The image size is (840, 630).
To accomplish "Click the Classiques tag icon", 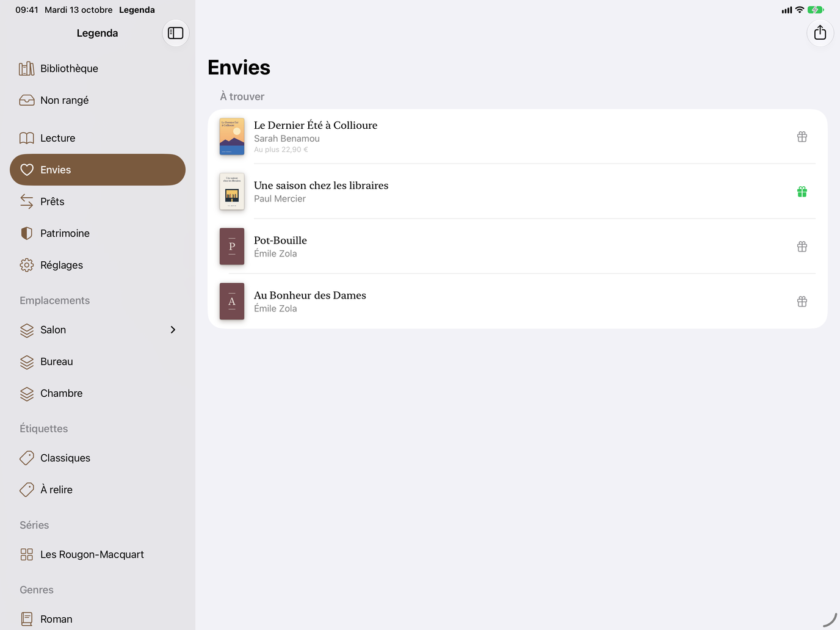I will pos(27,458).
